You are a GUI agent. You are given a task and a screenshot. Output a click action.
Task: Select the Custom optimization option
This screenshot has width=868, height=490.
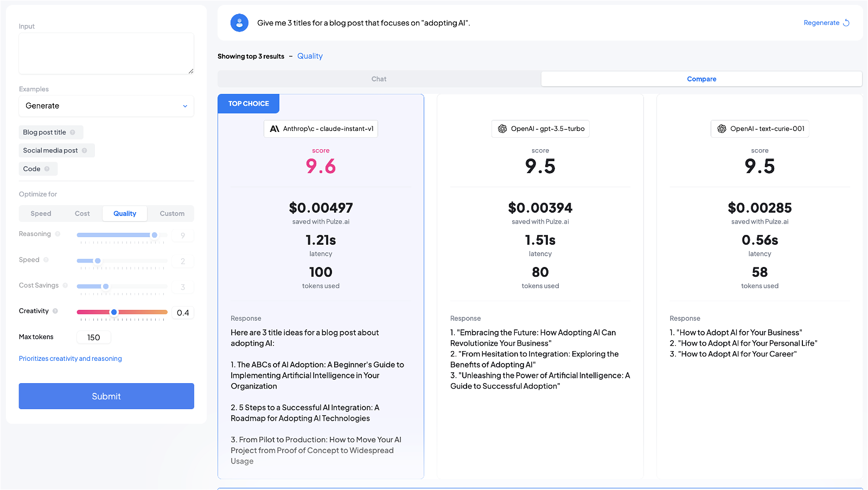click(x=172, y=214)
